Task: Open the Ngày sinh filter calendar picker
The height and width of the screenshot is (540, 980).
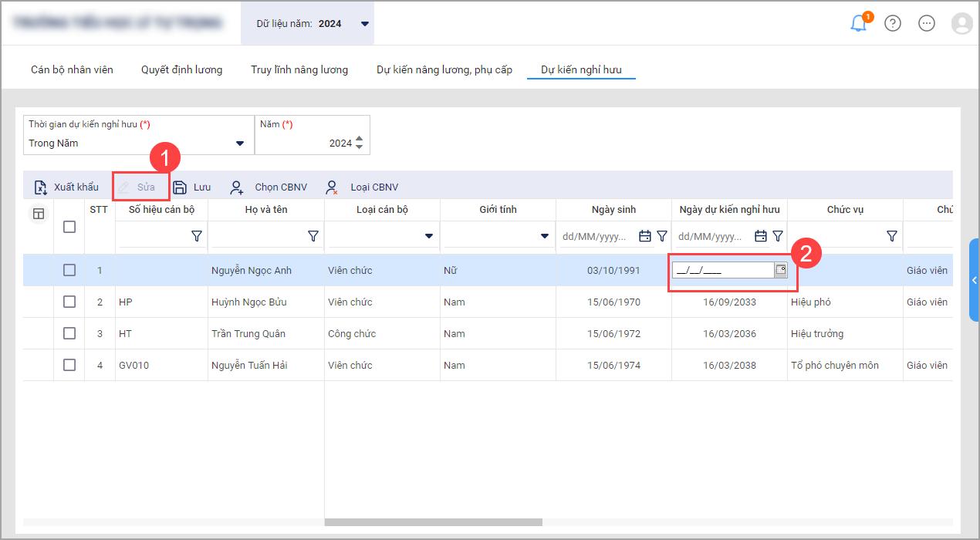Action: tap(645, 236)
